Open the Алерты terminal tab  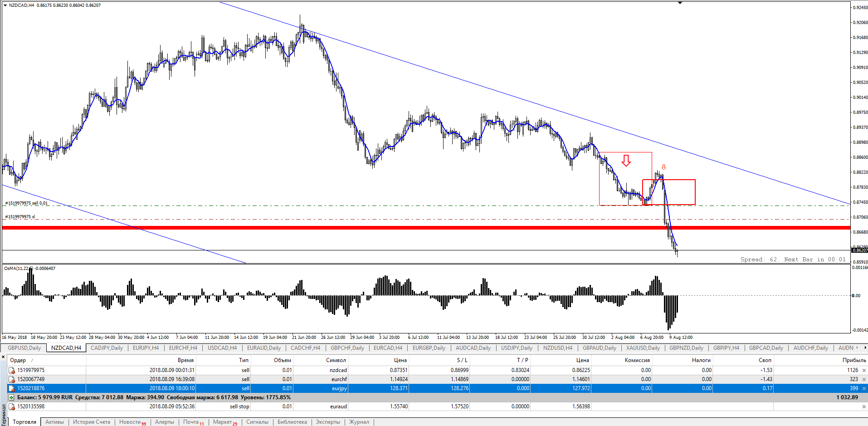click(x=164, y=422)
